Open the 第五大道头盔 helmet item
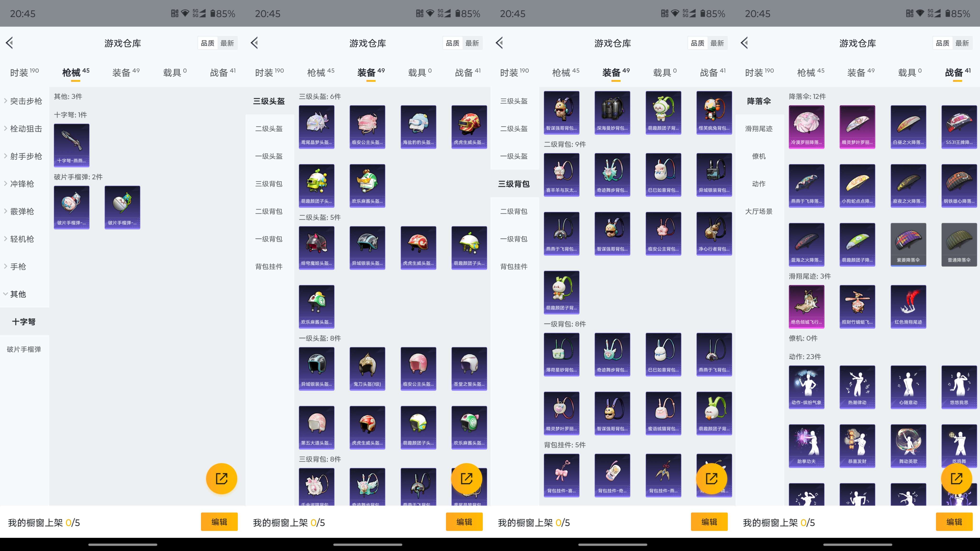This screenshot has width=980, height=551. (x=317, y=428)
